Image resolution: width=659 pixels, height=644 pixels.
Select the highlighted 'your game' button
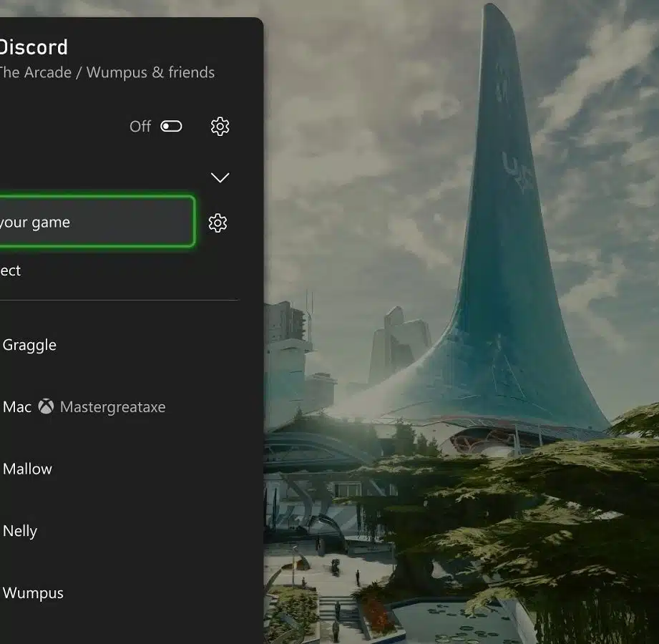click(97, 222)
